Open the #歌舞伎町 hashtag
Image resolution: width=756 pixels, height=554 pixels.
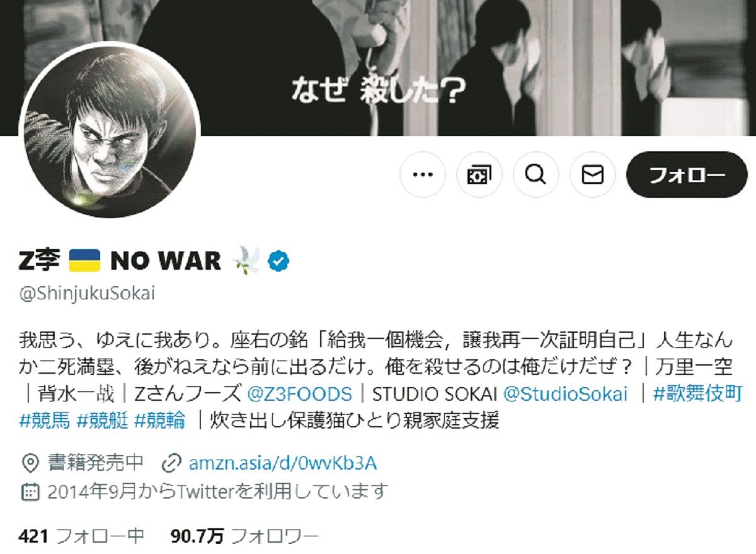(698, 394)
